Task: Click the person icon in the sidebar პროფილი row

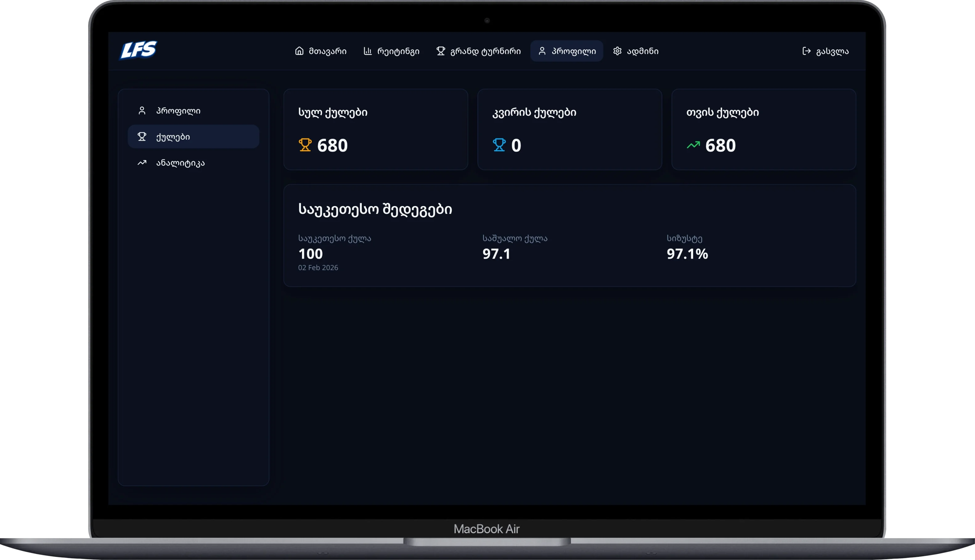Action: (x=142, y=110)
